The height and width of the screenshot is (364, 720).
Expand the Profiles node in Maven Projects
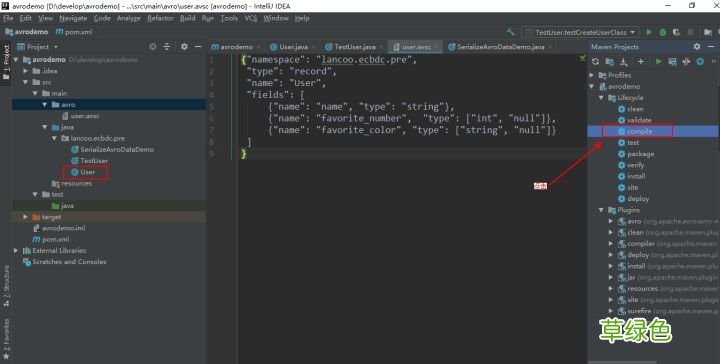[592, 75]
